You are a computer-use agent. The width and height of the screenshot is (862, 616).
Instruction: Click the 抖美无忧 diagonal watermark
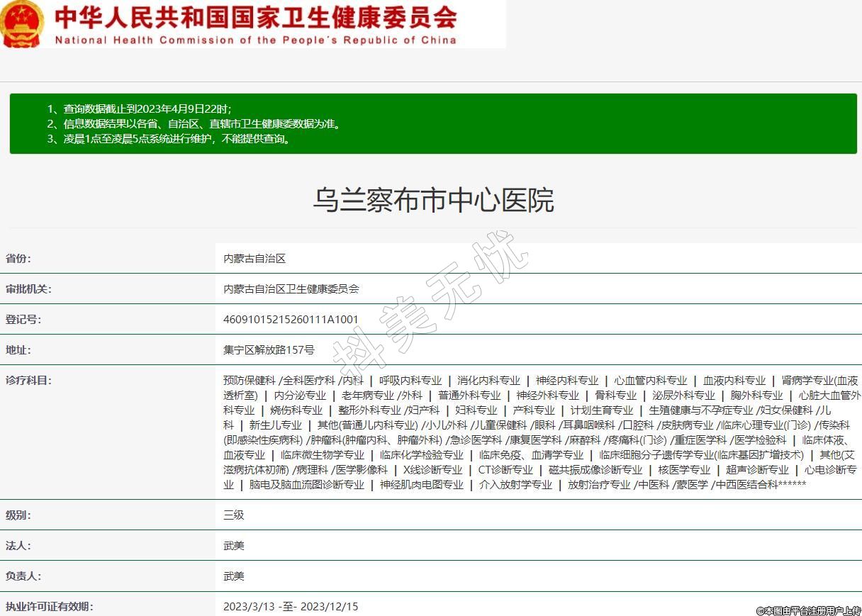click(x=430, y=305)
